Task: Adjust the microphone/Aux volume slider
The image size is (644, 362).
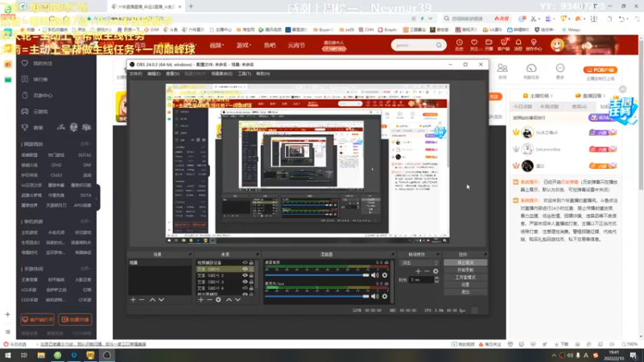Action: tap(317, 296)
